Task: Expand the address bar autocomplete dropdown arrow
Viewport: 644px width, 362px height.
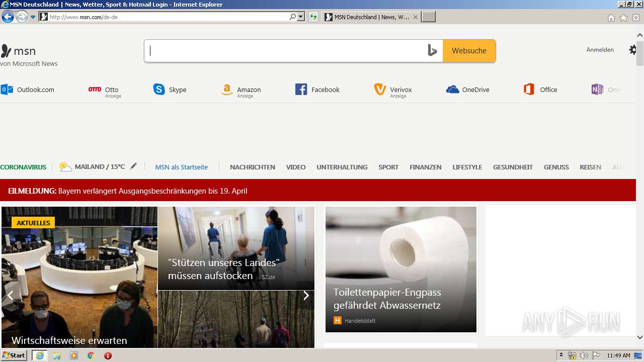Action: [301, 17]
